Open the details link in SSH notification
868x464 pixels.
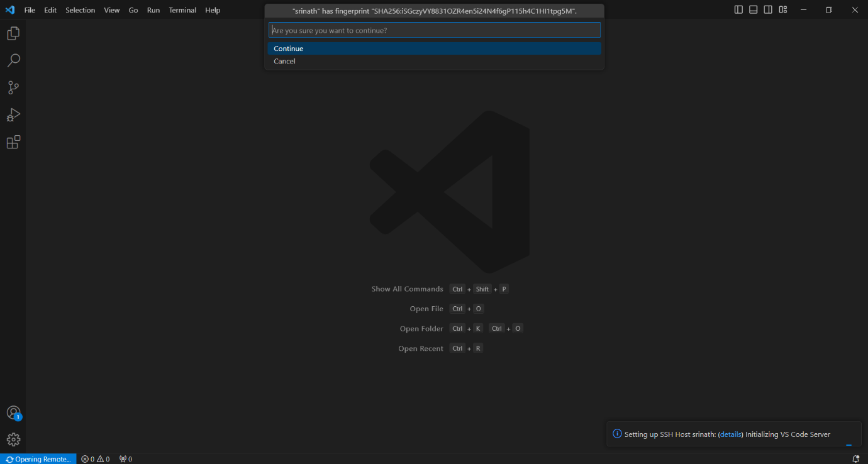click(x=730, y=434)
